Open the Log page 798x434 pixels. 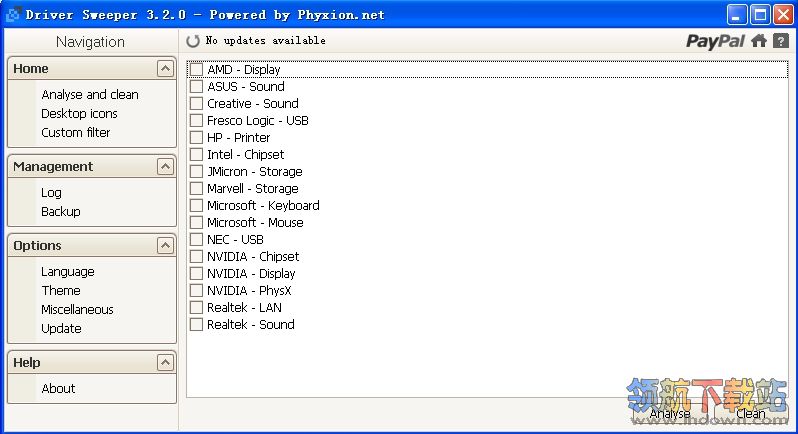coord(51,193)
